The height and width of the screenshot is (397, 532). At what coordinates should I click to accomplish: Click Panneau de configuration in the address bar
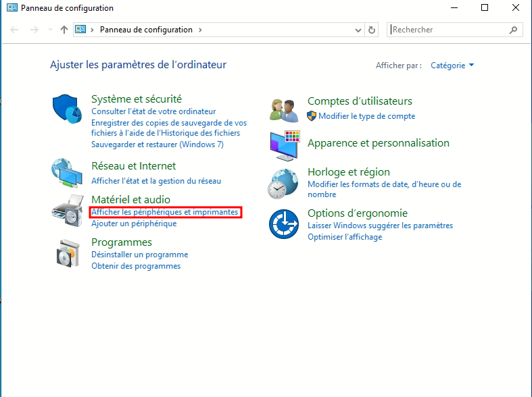click(146, 30)
